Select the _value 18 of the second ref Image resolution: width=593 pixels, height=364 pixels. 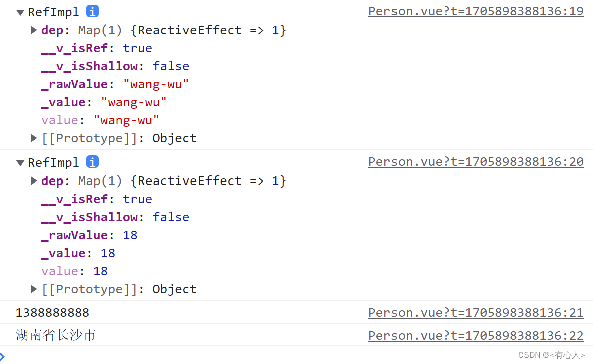coord(108,253)
